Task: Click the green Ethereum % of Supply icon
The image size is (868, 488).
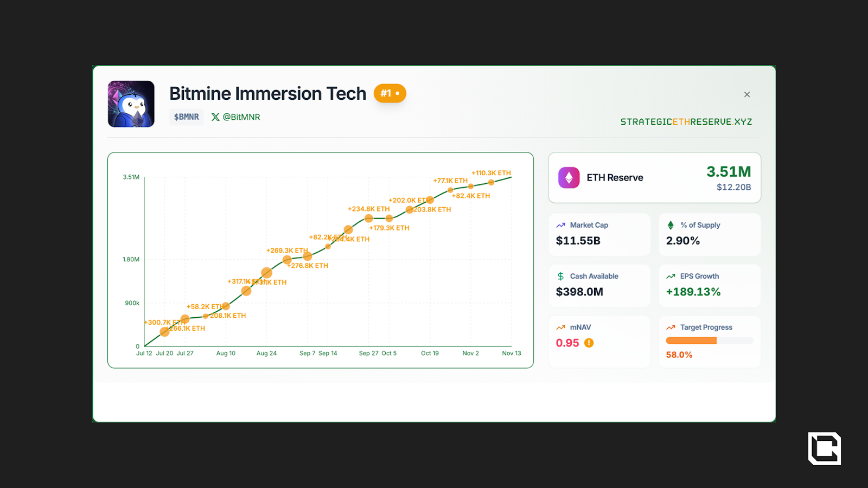Action: tap(671, 226)
